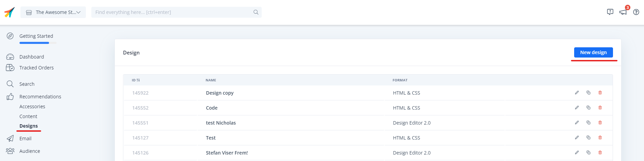The image size is (644, 161).
Task: Go to Tracked Orders in sidebar
Action: point(36,68)
